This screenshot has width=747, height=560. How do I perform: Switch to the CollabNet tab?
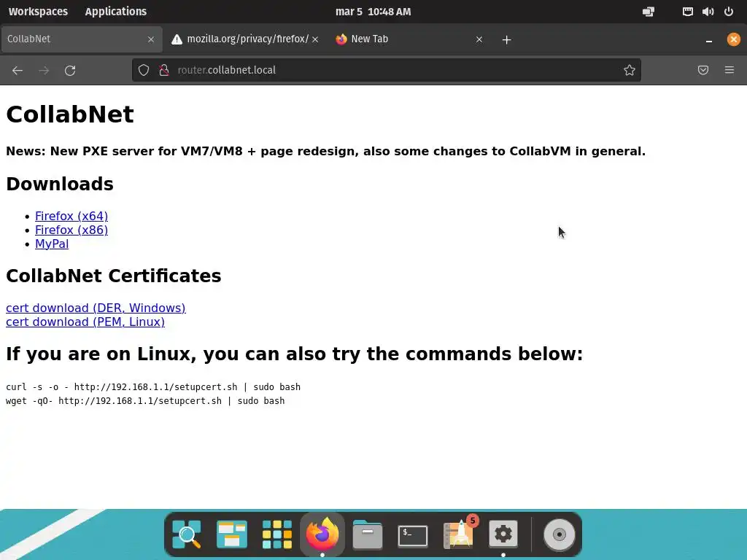[81, 39]
